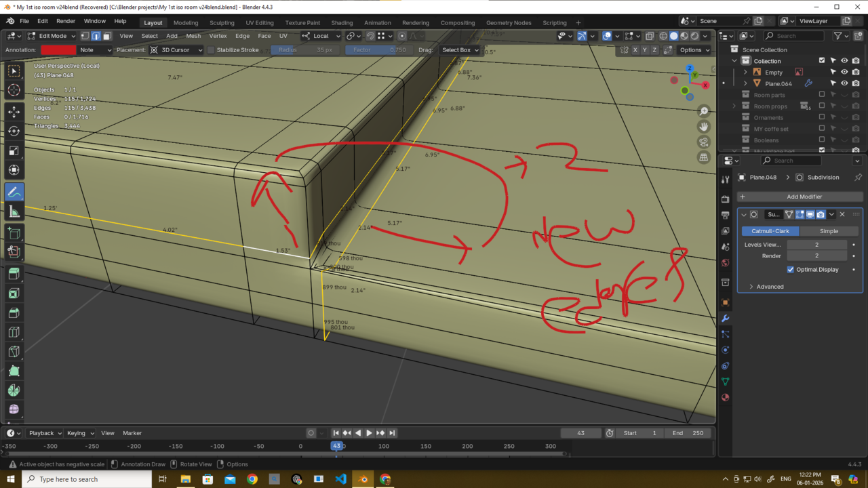The width and height of the screenshot is (868, 488).
Task: Select the Move tool in toolbar
Action: (x=14, y=112)
